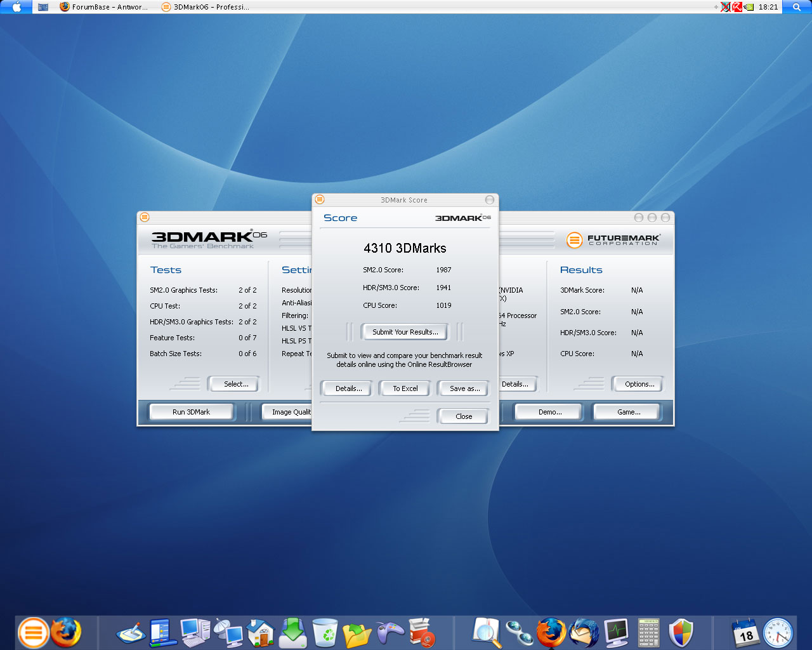
Task: Click the Feature Tests row showing 0 of 7
Action: pos(203,338)
